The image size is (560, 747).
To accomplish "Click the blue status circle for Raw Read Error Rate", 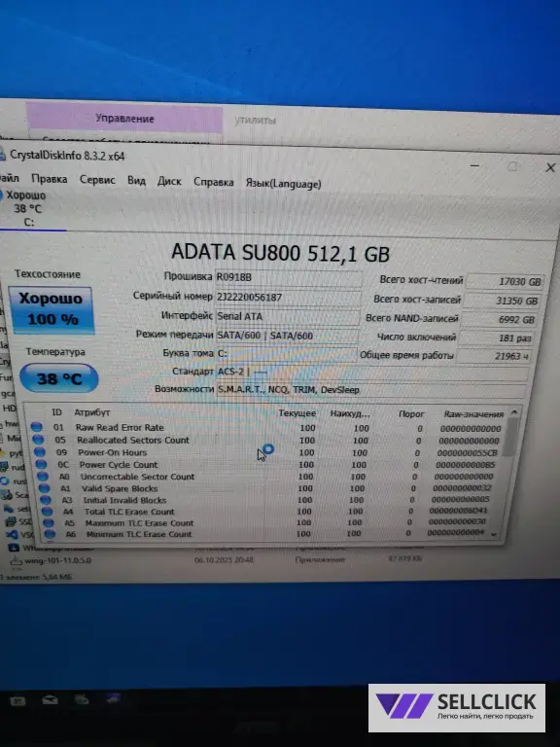I will coord(37,427).
